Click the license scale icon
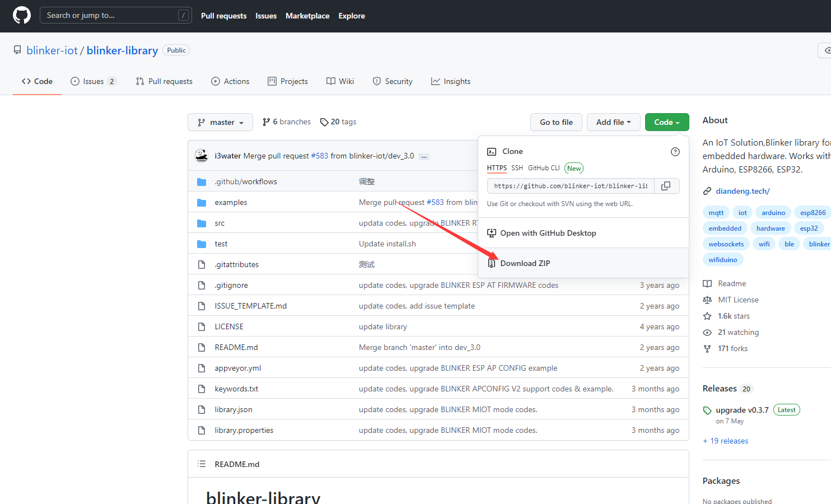Viewport: 831px width, 504px height. (707, 300)
